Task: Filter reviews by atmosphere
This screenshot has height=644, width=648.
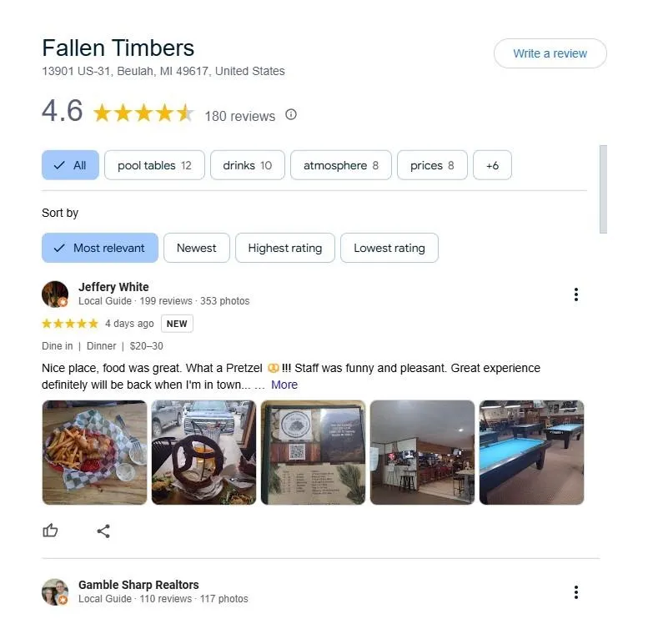Action: pyautogui.click(x=341, y=165)
